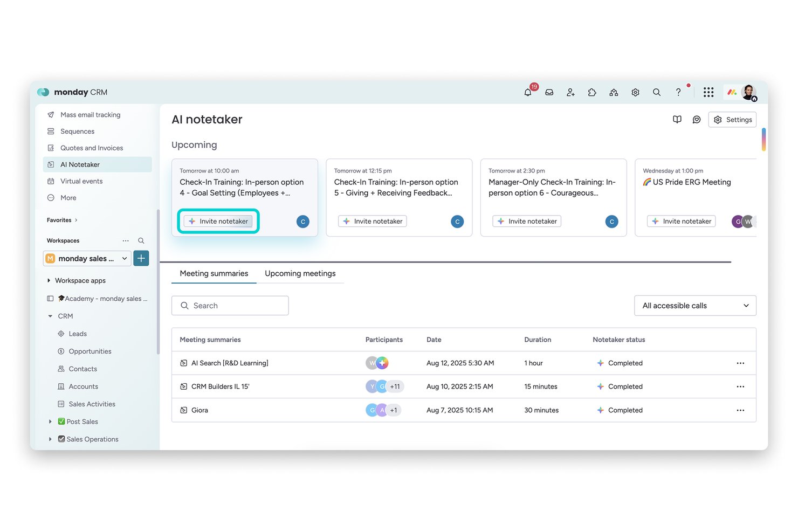This screenshot has width=798, height=532.
Task: Click the Tomorrow at 12:15 pm meeting title
Action: click(396, 188)
